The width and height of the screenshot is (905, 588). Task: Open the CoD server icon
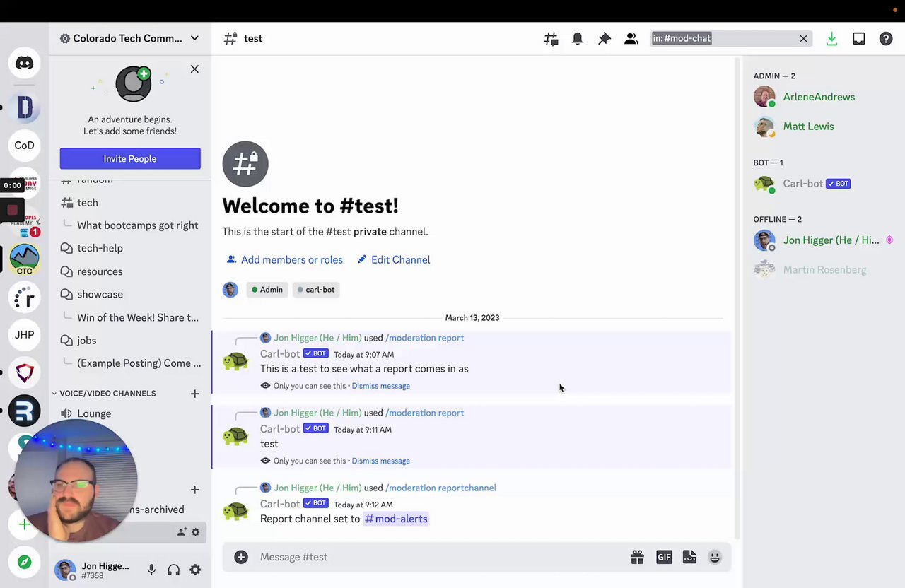click(x=24, y=145)
